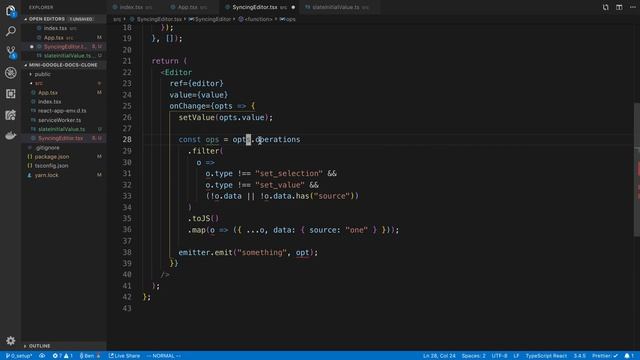Click the sixth activity bar icon above Docker
This screenshot has width=640, height=360.
click(11, 115)
